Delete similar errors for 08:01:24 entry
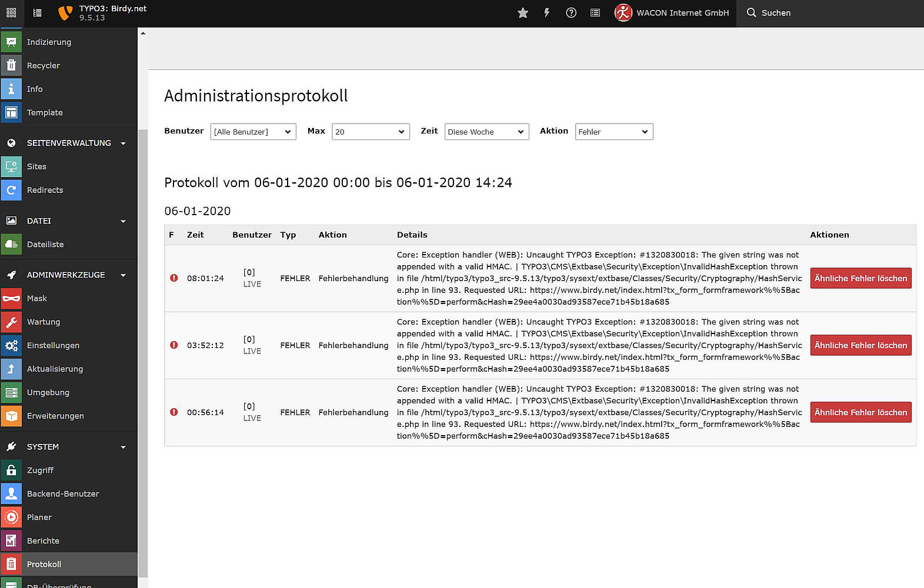 [860, 278]
